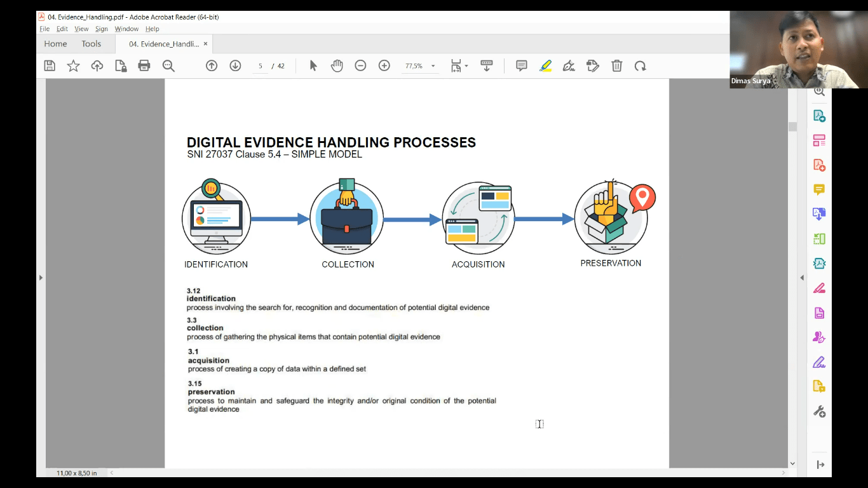Open the View menu
This screenshot has width=868, height=488.
point(81,29)
